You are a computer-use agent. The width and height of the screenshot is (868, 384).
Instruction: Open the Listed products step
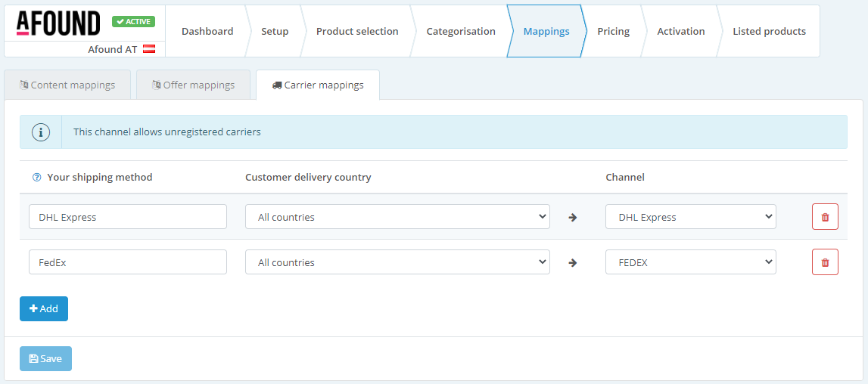[x=770, y=31]
